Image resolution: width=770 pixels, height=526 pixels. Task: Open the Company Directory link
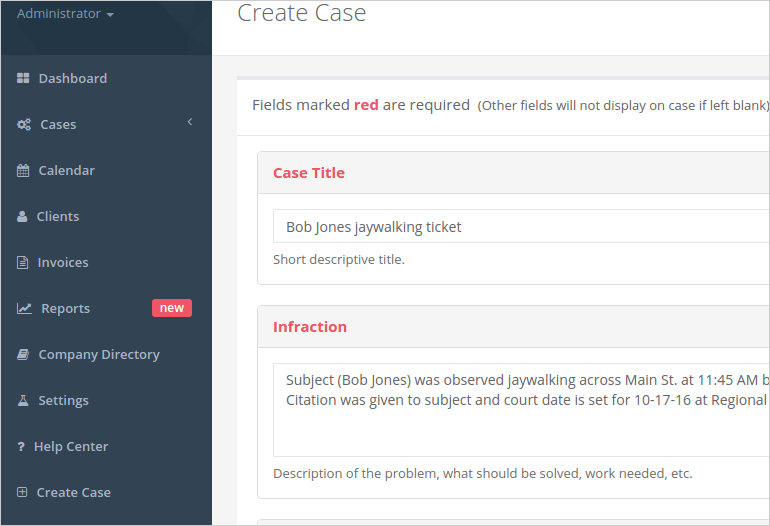[98, 355]
